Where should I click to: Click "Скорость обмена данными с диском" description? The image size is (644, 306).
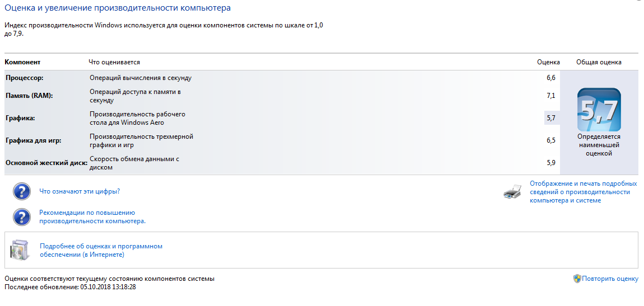(x=135, y=162)
